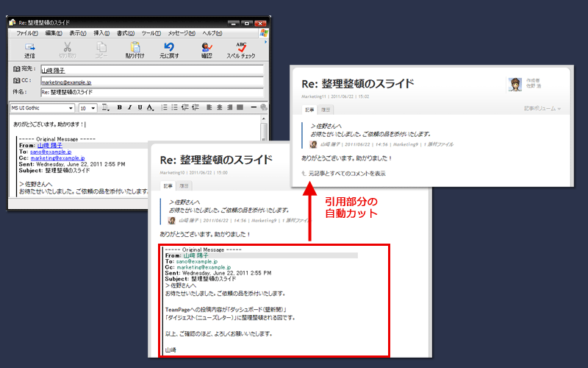Click the Undo (元に戻す) toolbar icon
The height and width of the screenshot is (368, 588).
pyautogui.click(x=169, y=50)
